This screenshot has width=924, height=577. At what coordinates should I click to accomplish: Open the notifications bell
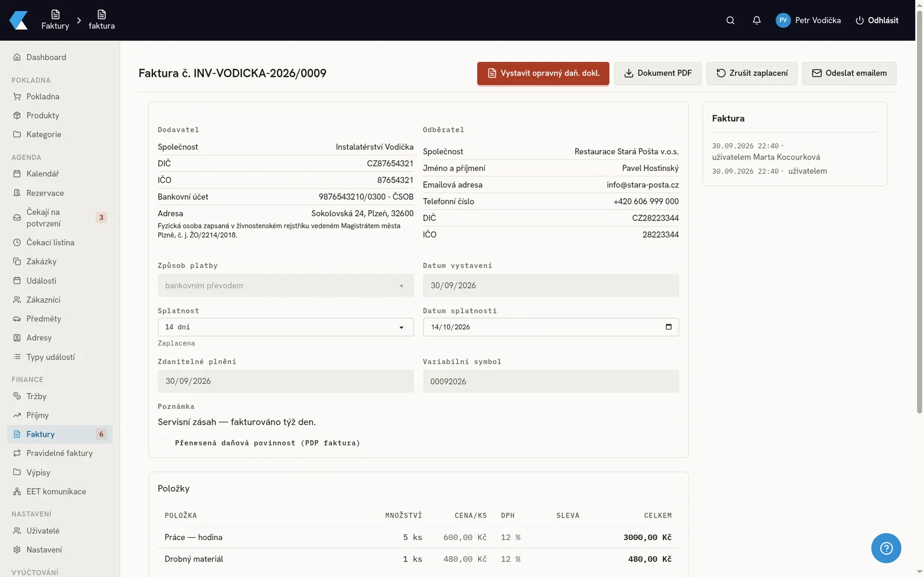[757, 20]
